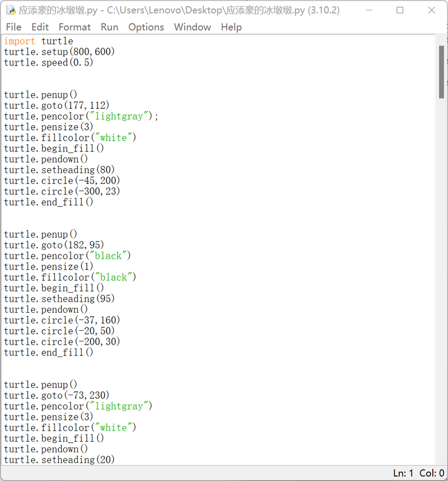Click the line 'turtle.circle(-200,30)'

pos(62,341)
